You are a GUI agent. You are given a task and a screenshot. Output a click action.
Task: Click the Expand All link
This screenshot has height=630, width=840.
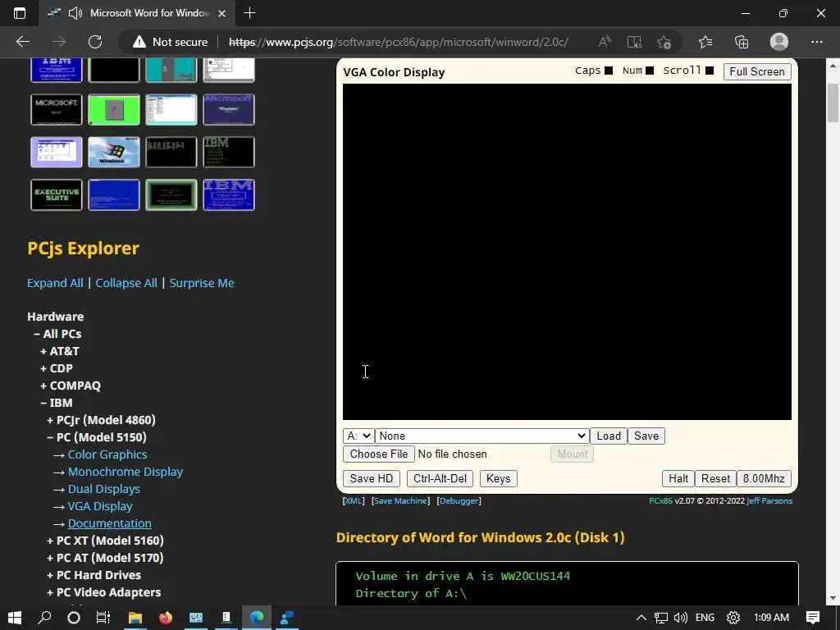click(55, 283)
